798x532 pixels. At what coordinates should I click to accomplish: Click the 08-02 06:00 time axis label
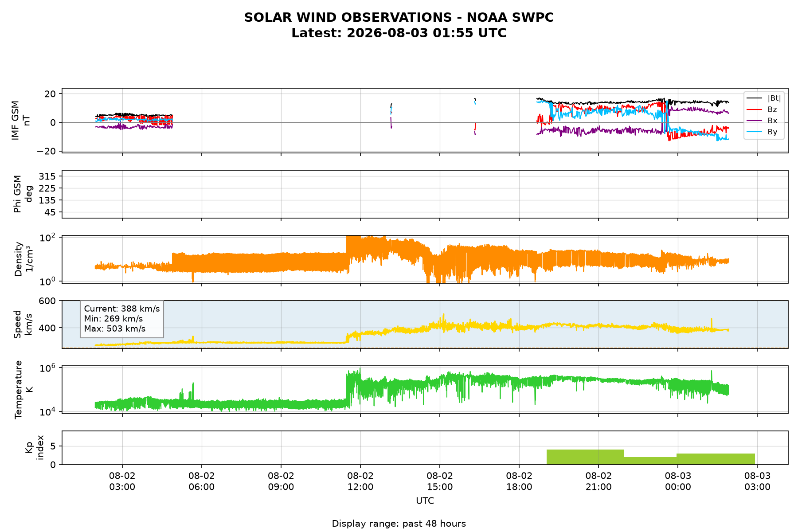pyautogui.click(x=202, y=481)
